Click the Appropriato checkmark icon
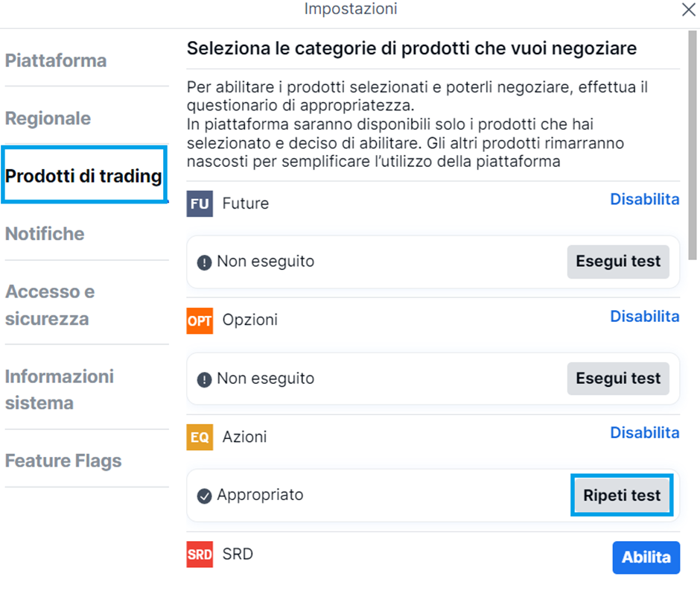The height and width of the screenshot is (594, 700). 205,496
